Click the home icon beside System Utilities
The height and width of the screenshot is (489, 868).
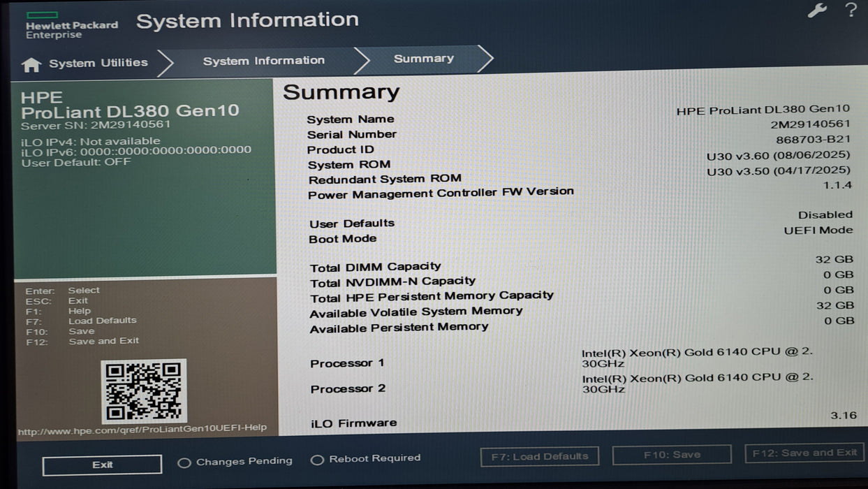coord(31,64)
